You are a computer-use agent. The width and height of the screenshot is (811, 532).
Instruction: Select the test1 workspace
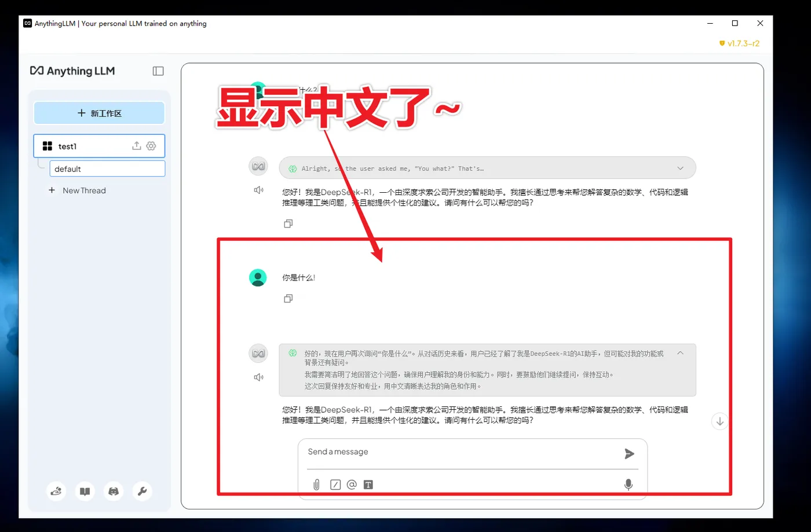point(99,146)
